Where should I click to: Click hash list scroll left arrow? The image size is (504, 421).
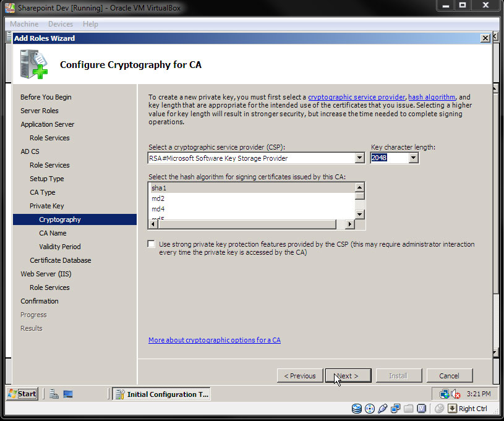pyautogui.click(x=153, y=224)
